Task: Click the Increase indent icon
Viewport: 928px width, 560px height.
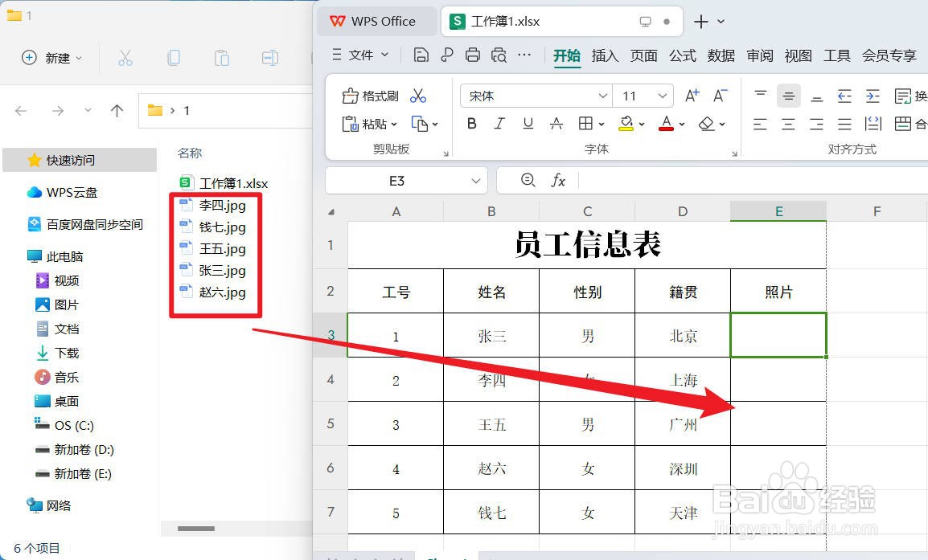Action: coord(873,96)
